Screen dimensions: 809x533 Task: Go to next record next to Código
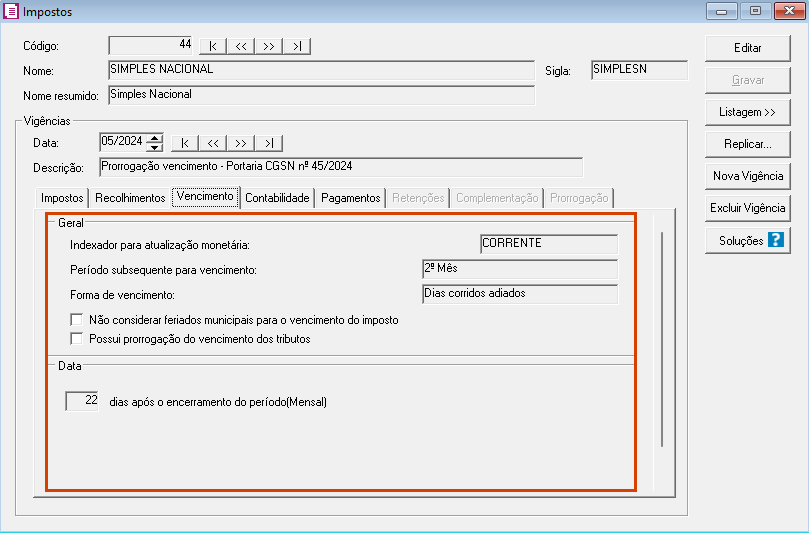268,46
